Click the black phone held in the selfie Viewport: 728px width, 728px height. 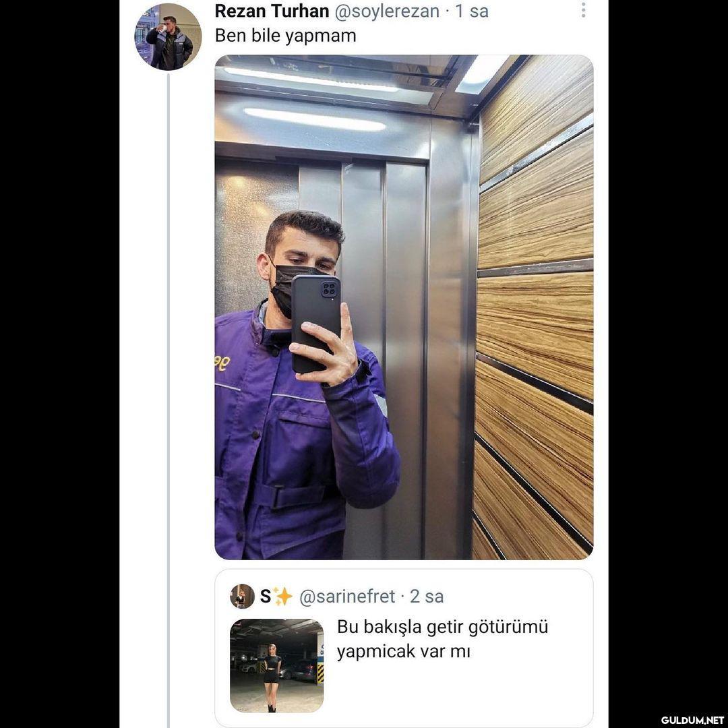point(315,322)
